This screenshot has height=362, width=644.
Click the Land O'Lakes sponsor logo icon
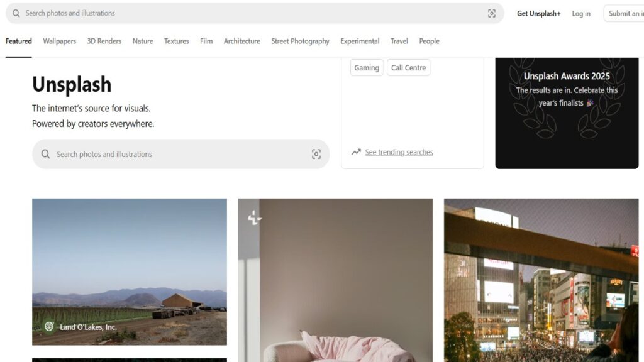[49, 327]
